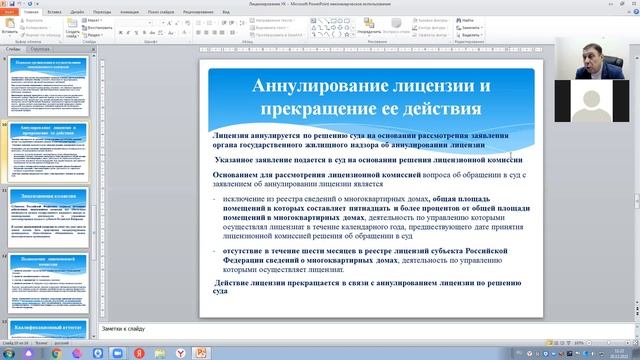The height and width of the screenshot is (360, 640).
Task: Select the Format Painter tool
Action: click(x=40, y=35)
